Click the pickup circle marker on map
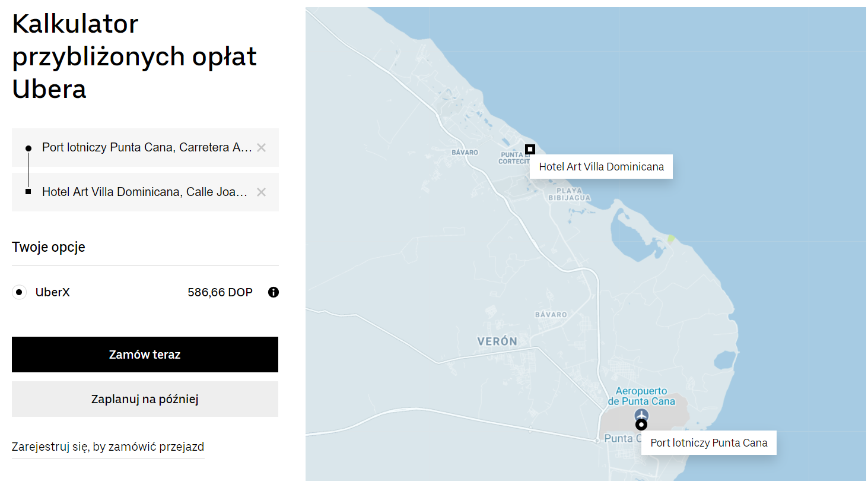Screen dimensions: 868x481 click(x=641, y=425)
